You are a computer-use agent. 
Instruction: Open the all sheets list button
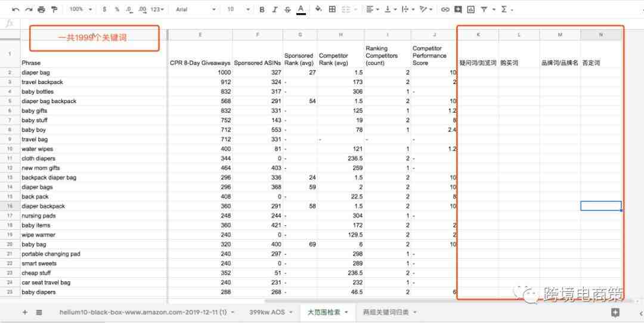pyautogui.click(x=39, y=312)
